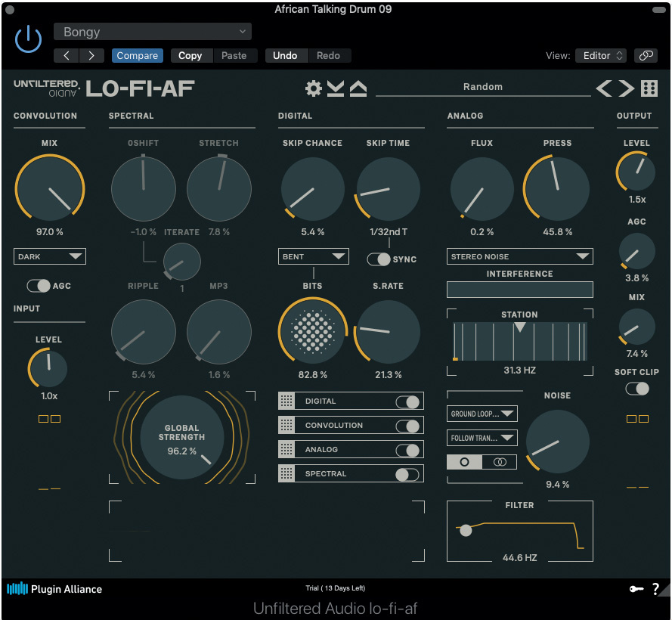672x620 pixels.
Task: Open the DARK convolution type dropdown
Action: coord(50,256)
